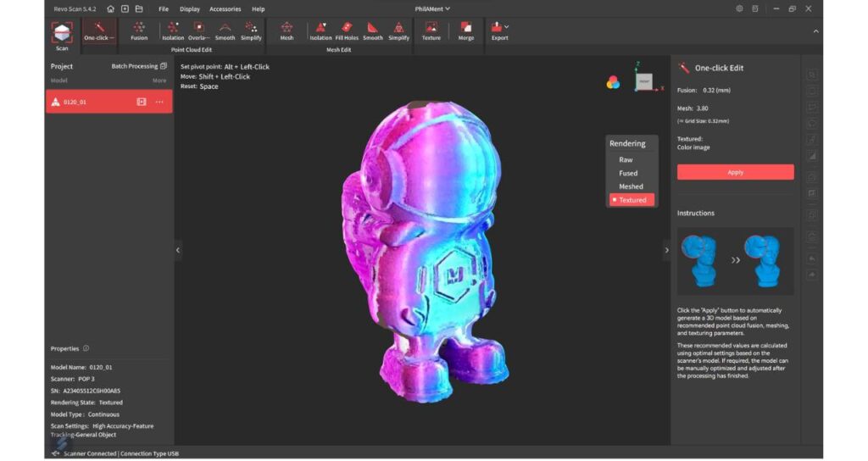Viewport: 868px width, 461px height.
Task: Collapse the right One-click Edit panel
Action: coord(666,250)
